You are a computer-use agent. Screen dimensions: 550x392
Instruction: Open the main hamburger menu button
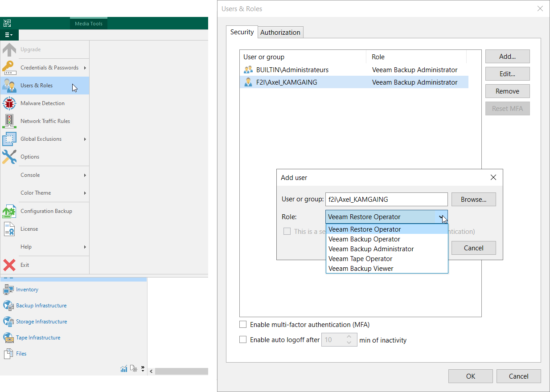[x=9, y=35]
